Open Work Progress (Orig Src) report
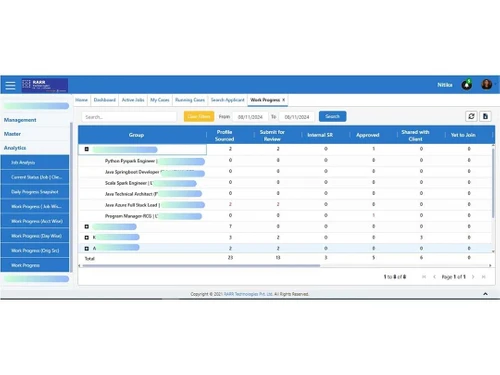 point(35,250)
